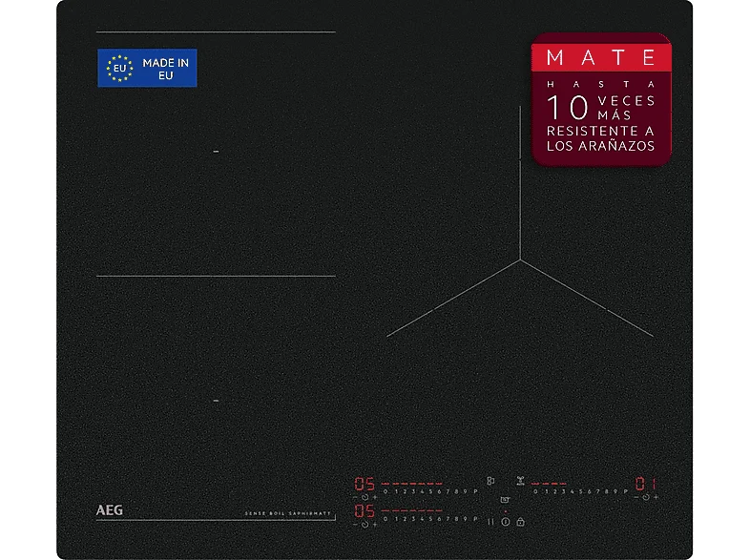Set lower-left zone slider to 8
This screenshot has height=560, width=750.
click(456, 519)
